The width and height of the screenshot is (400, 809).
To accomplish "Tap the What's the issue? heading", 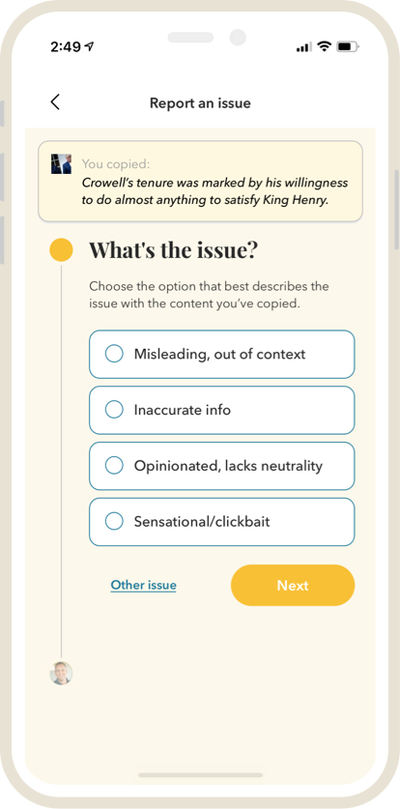I will [x=173, y=250].
